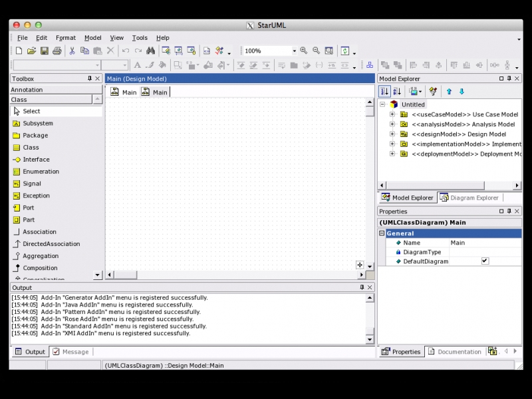Click the Output panel scroll up arrow

coord(370,298)
